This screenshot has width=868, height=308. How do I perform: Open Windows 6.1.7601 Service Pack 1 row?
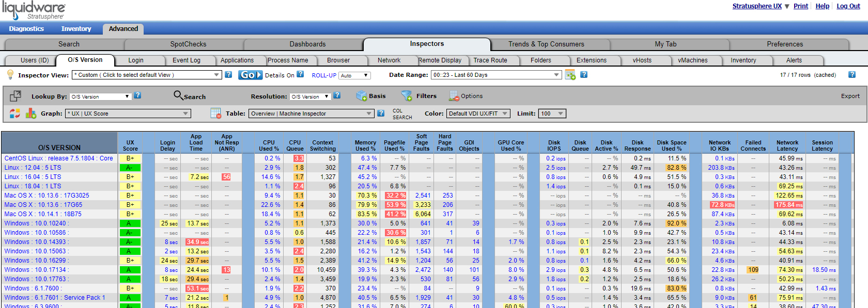[x=54, y=298]
